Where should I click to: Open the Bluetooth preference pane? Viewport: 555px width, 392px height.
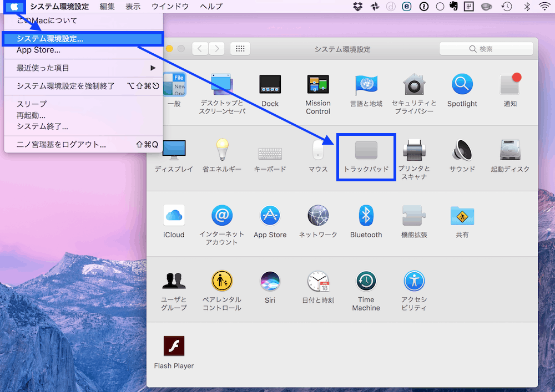coord(366,221)
